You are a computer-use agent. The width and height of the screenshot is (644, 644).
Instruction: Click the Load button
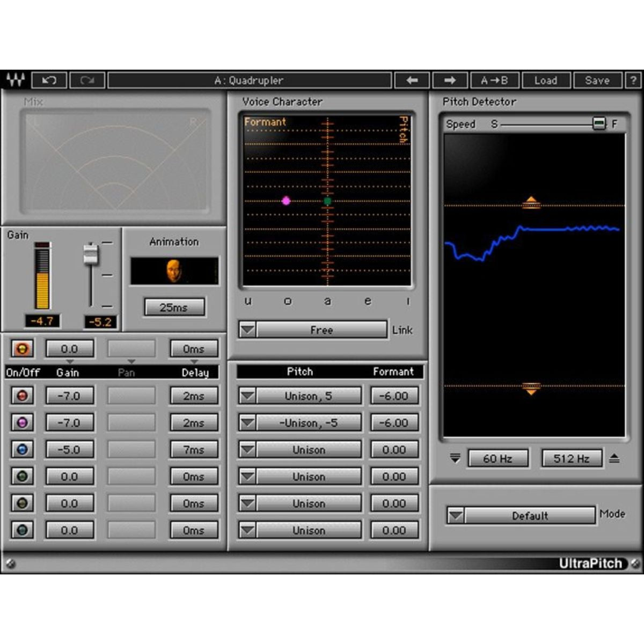[547, 80]
